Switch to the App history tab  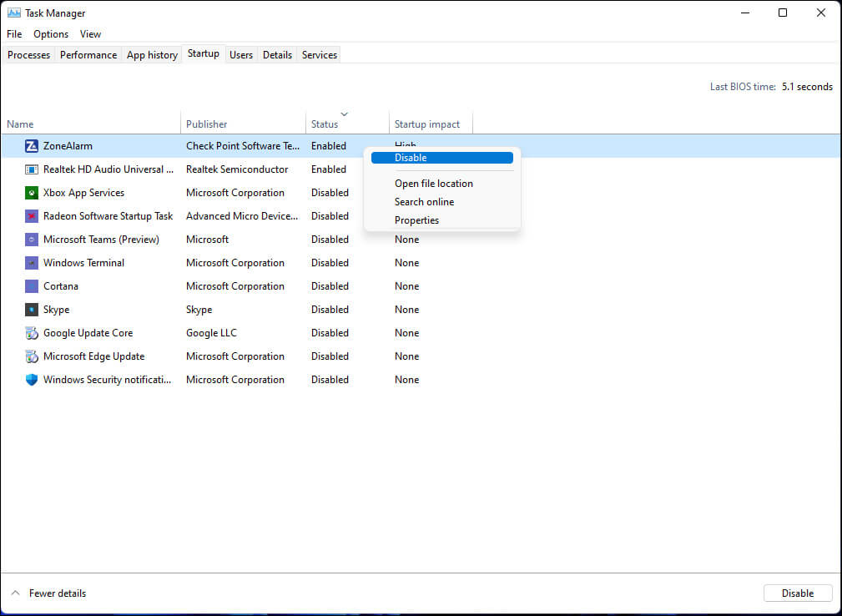152,55
